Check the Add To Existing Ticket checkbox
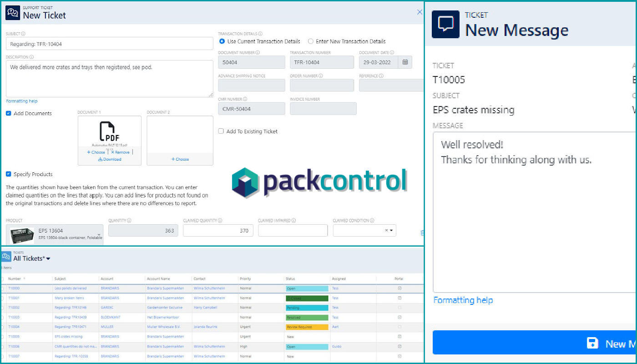This screenshot has width=637, height=364. pos(221,131)
